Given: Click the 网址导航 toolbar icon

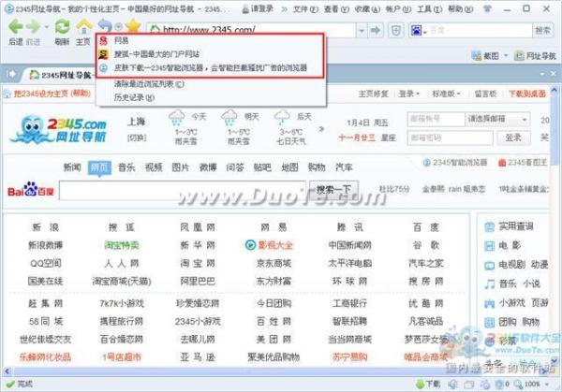Looking at the screenshot, I should [x=519, y=56].
